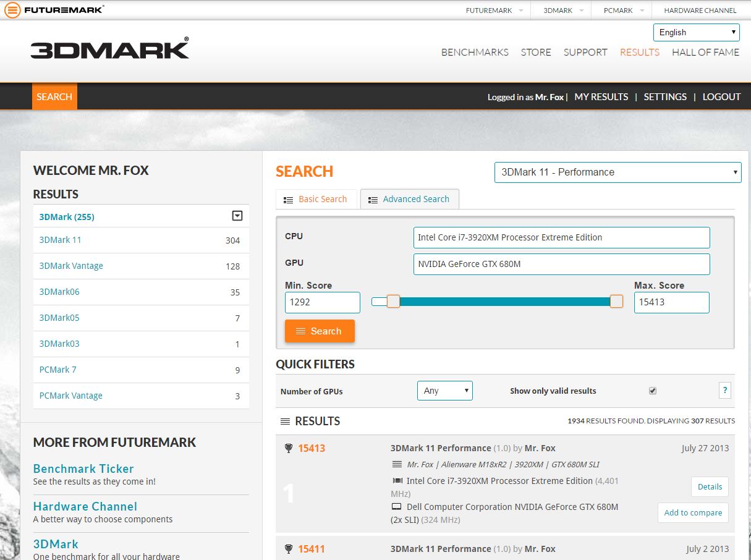Click Details button for the 15413 result
Screen dimensions: 751x560
[x=710, y=486]
